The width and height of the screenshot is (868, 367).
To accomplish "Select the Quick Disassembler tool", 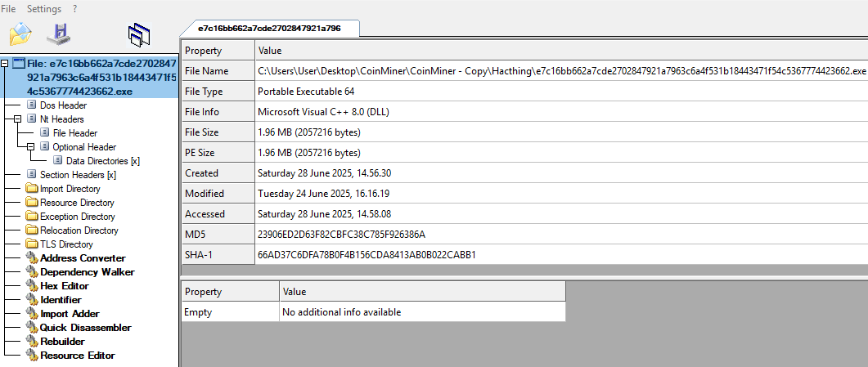I will click(85, 328).
